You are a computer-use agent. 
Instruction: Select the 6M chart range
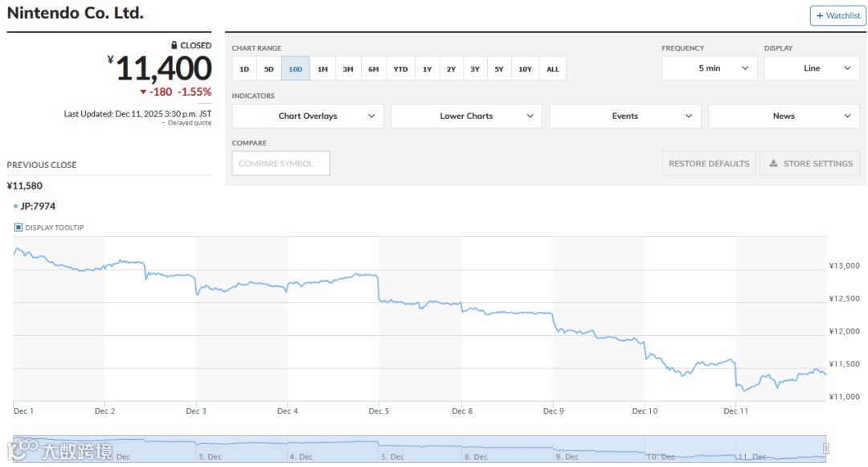[x=374, y=69]
